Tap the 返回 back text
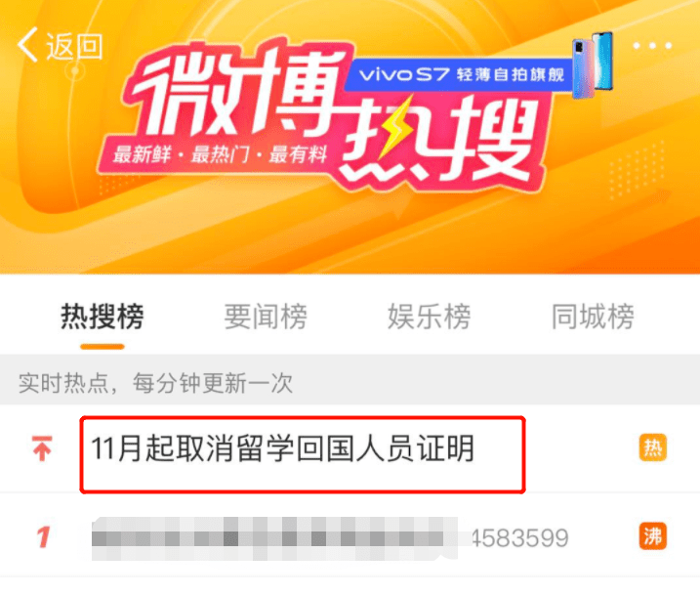 pos(74,46)
